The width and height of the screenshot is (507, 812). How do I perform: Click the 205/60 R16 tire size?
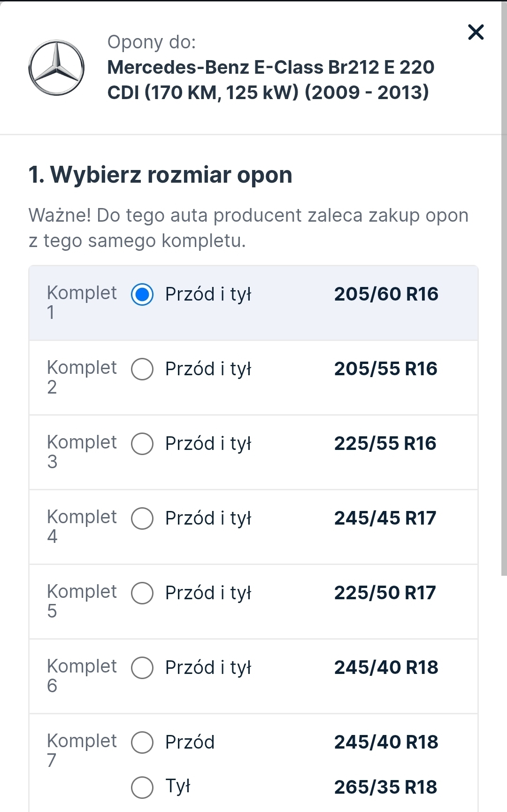click(386, 294)
